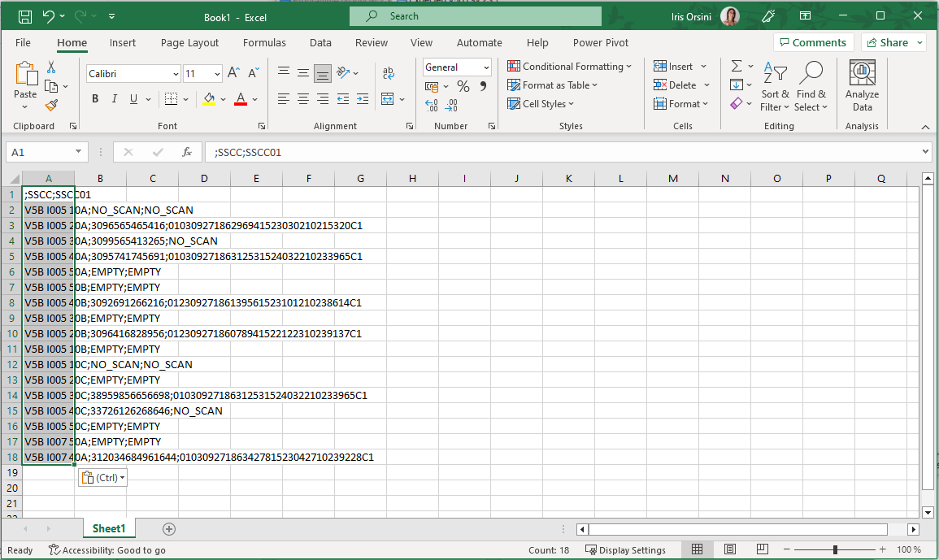The width and height of the screenshot is (939, 560).
Task: Align text right
Action: 322,99
